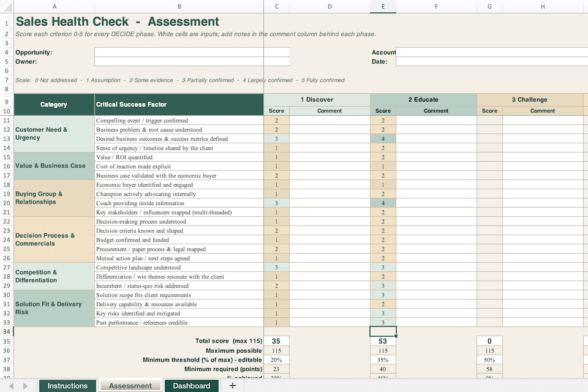
Task: Select the '3 Challenge' phase header
Action: click(530, 99)
